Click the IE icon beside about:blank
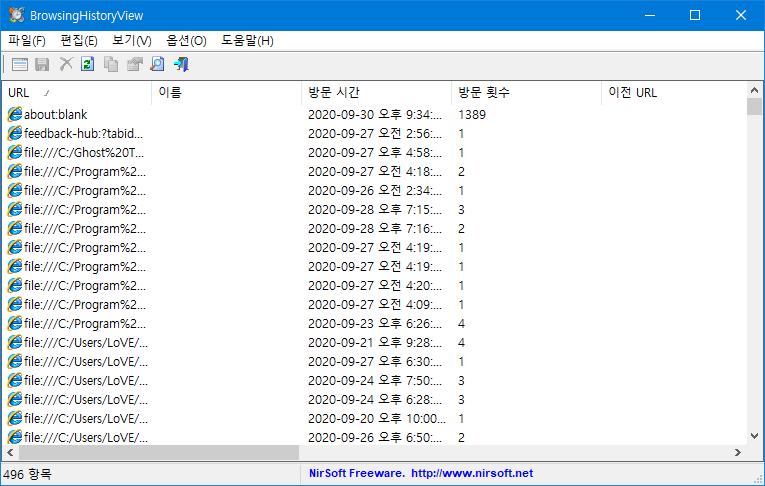Image resolution: width=765 pixels, height=486 pixels. coord(15,114)
